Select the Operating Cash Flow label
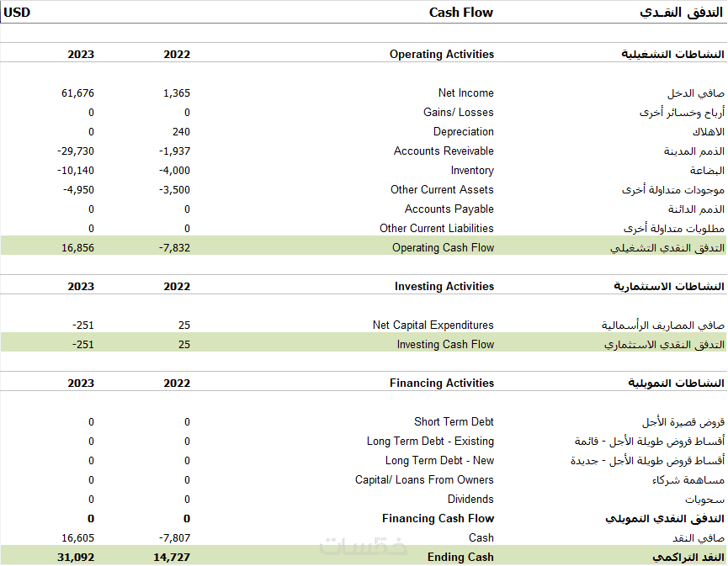The image size is (728, 566). [x=443, y=248]
